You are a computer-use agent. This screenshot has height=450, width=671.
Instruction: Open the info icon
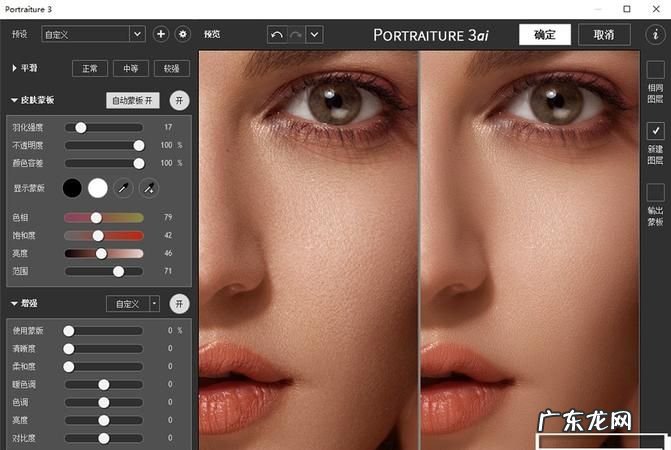pyautogui.click(x=654, y=34)
